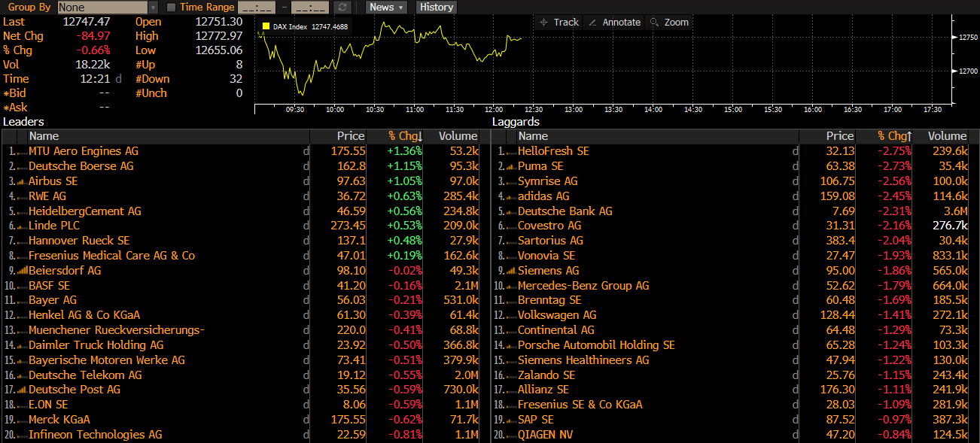
Task: Sort Laggards by % Chg column header
Action: pos(893,136)
